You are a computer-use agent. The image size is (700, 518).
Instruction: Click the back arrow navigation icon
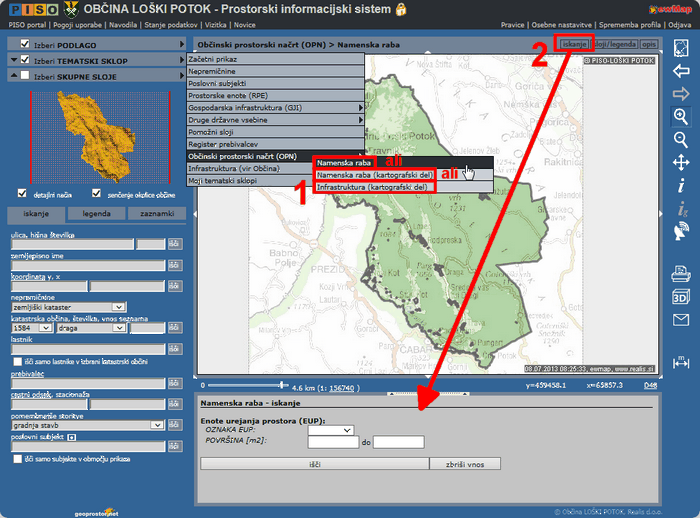[681, 70]
